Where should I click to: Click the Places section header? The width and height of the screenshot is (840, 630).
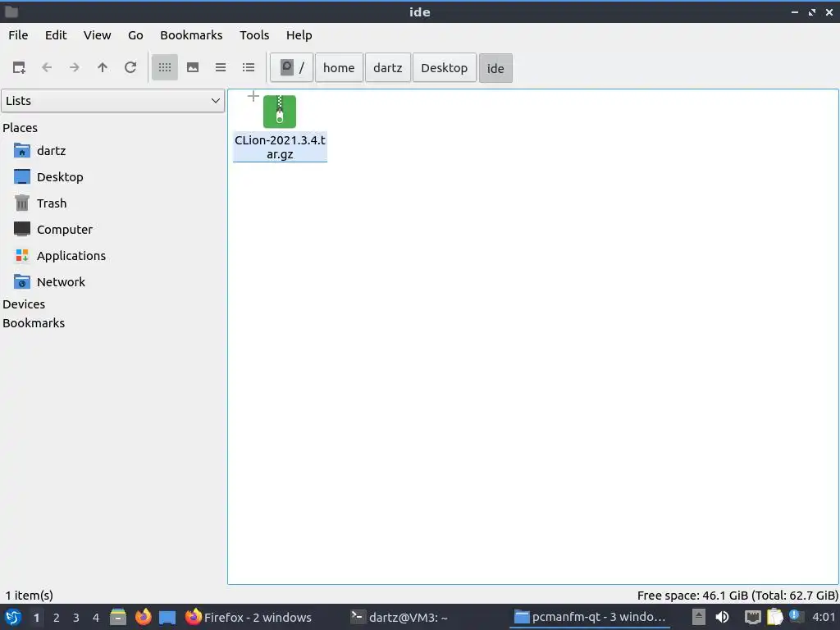20,127
